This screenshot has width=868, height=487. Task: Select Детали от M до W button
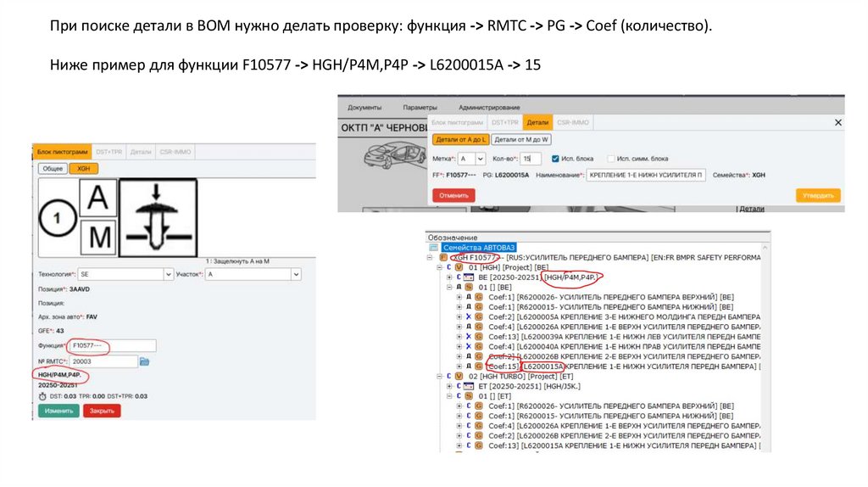click(x=521, y=140)
